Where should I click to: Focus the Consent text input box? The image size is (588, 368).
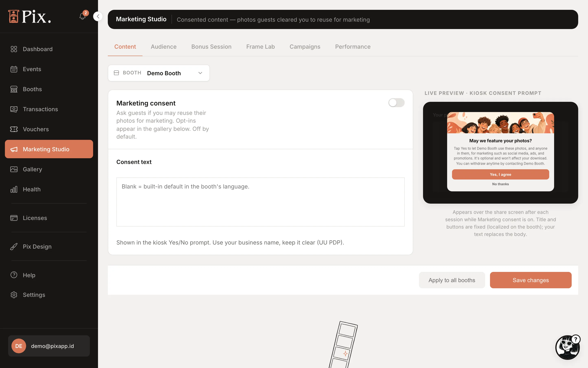click(260, 202)
